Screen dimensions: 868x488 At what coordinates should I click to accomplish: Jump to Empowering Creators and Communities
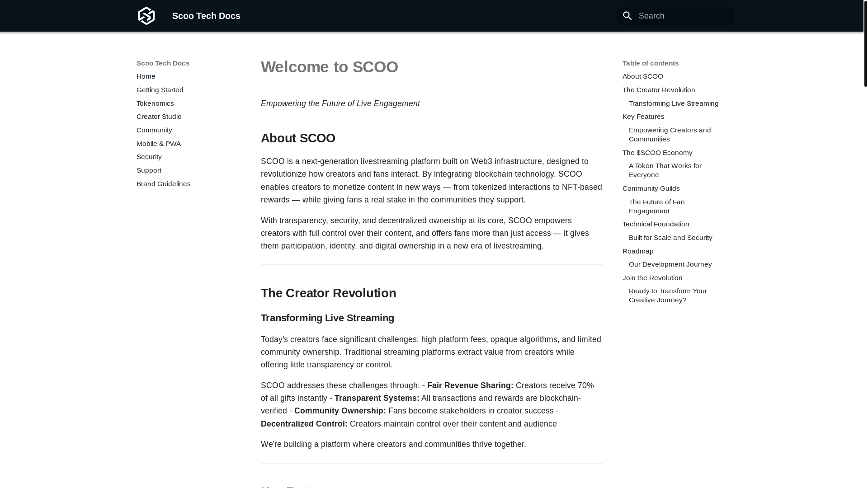pos(670,135)
